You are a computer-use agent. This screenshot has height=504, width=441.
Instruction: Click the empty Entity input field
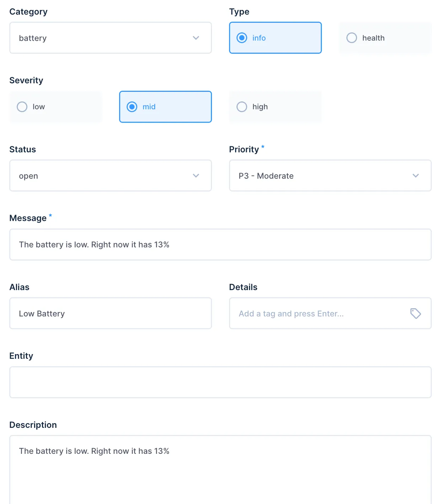tap(220, 382)
